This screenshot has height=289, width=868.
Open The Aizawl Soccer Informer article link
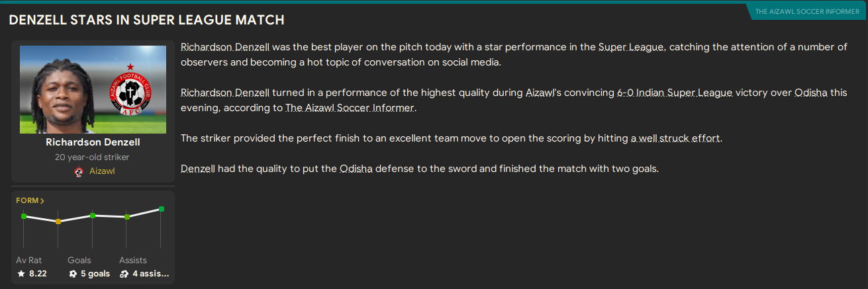350,108
